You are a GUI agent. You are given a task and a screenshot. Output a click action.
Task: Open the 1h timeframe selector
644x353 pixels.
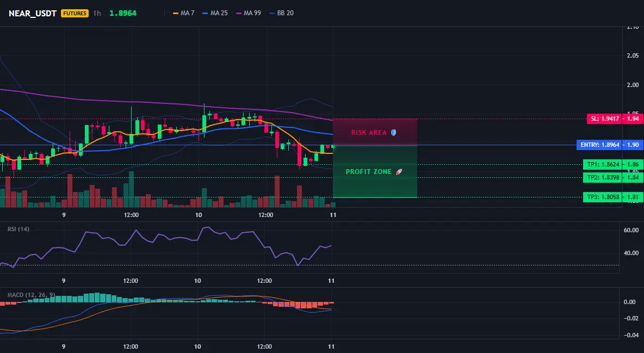point(97,13)
